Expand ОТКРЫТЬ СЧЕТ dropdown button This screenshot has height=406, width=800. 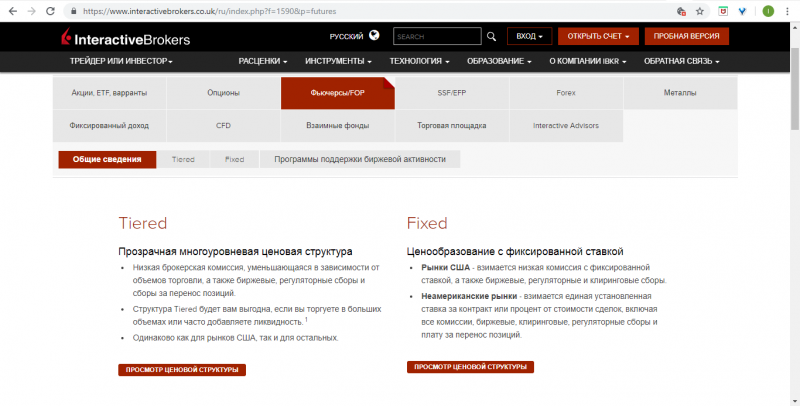pyautogui.click(x=598, y=36)
